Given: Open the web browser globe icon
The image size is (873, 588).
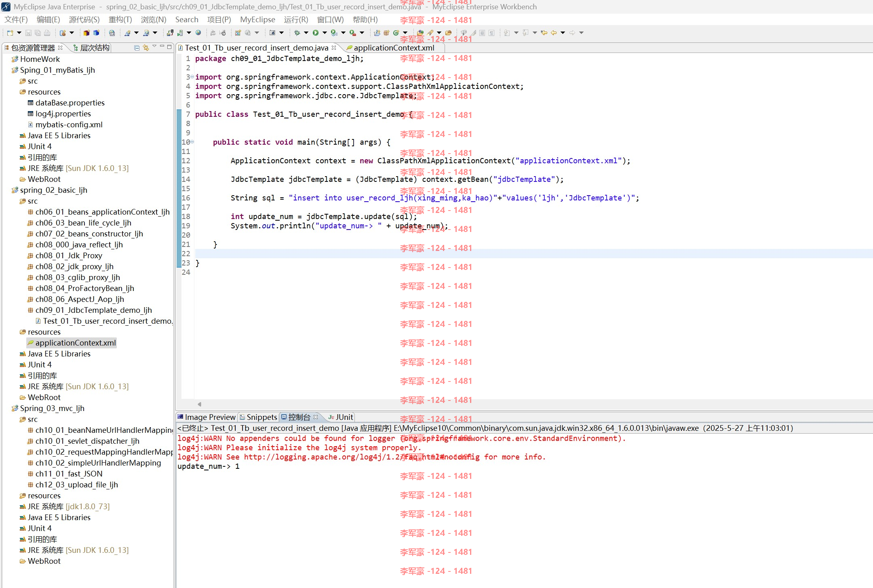Looking at the screenshot, I should [x=198, y=33].
